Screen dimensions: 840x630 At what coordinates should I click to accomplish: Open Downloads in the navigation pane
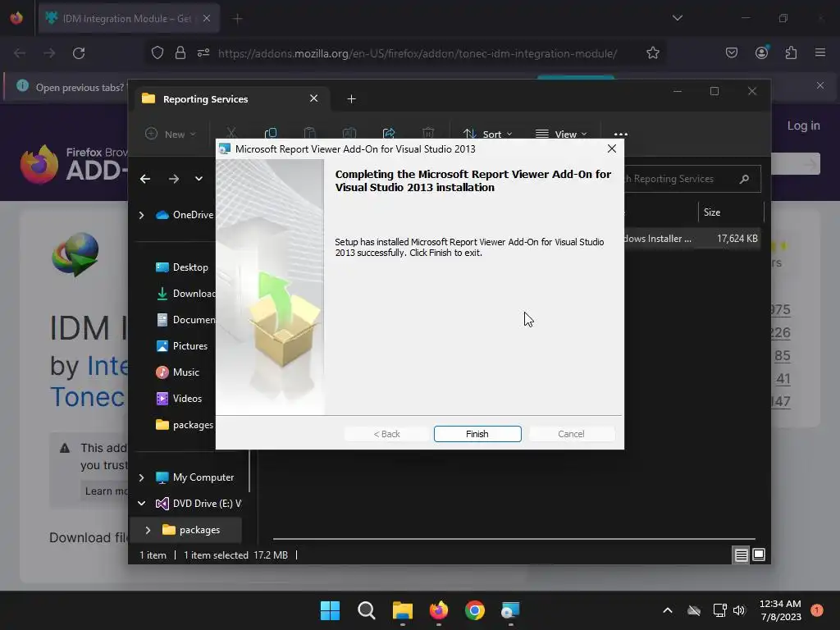tap(185, 294)
